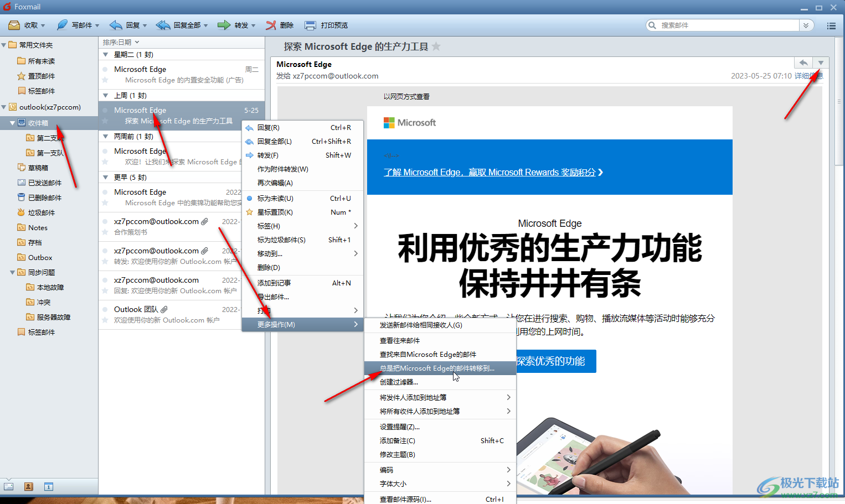Click the paperclip on 合作策划书 email

coord(204,221)
